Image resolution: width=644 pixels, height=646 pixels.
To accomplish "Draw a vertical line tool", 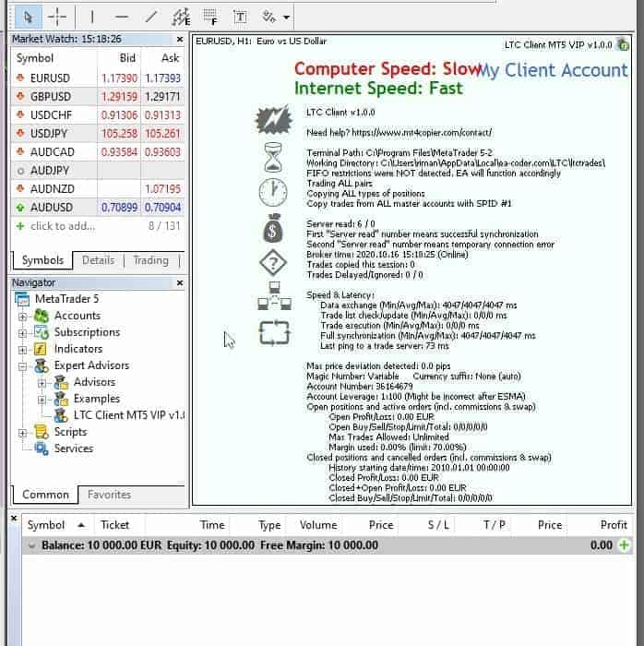I will (92, 17).
